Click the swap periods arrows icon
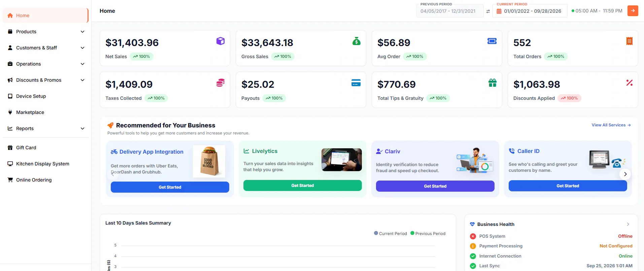 [488, 11]
